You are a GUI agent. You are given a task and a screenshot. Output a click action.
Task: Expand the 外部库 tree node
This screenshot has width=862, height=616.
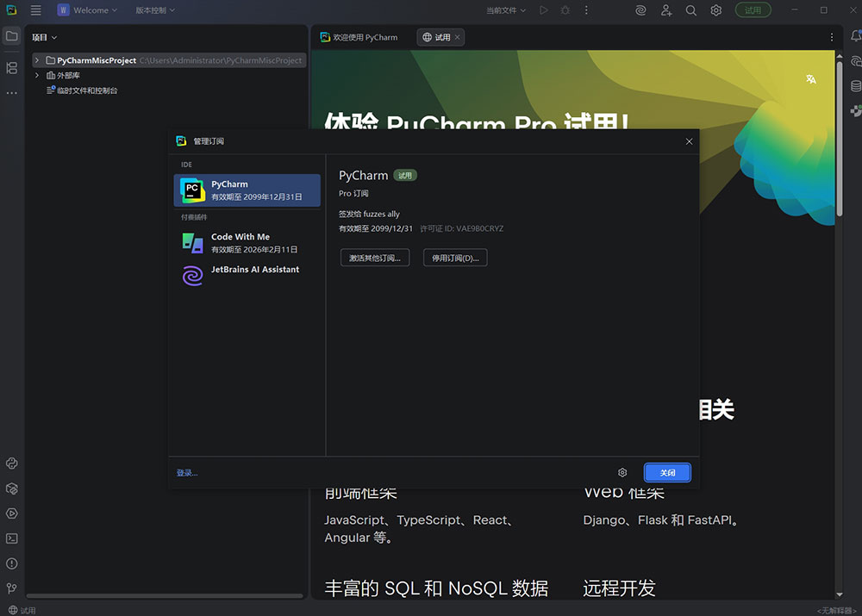tap(37, 76)
